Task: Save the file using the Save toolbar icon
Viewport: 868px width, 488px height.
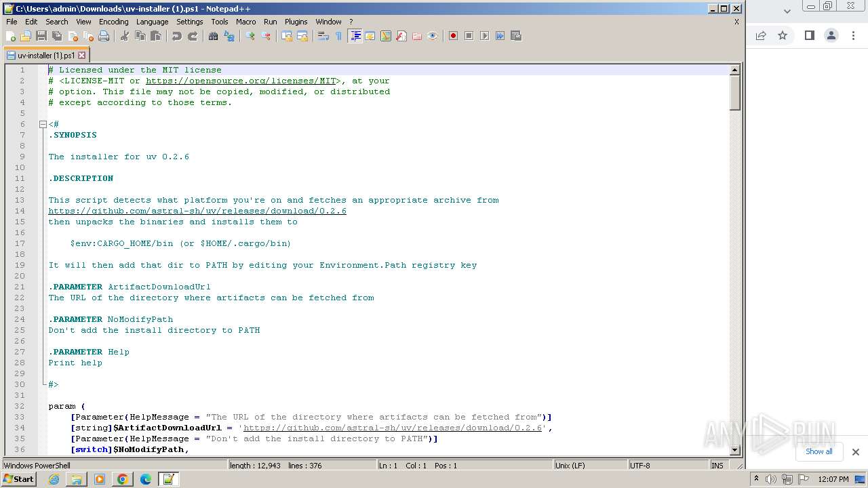Action: [41, 36]
